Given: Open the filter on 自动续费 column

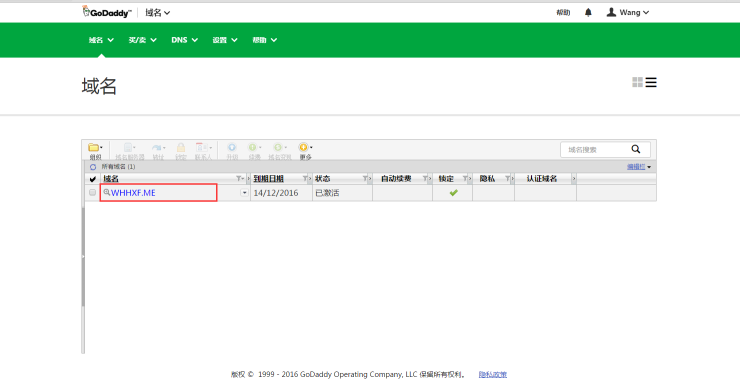Looking at the screenshot, I should pos(425,179).
